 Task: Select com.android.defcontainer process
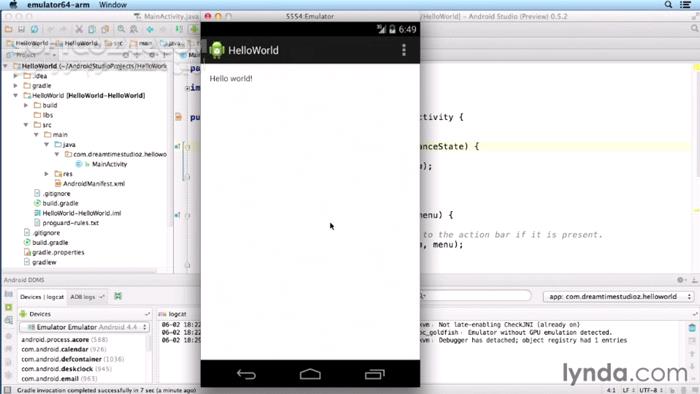(x=73, y=359)
